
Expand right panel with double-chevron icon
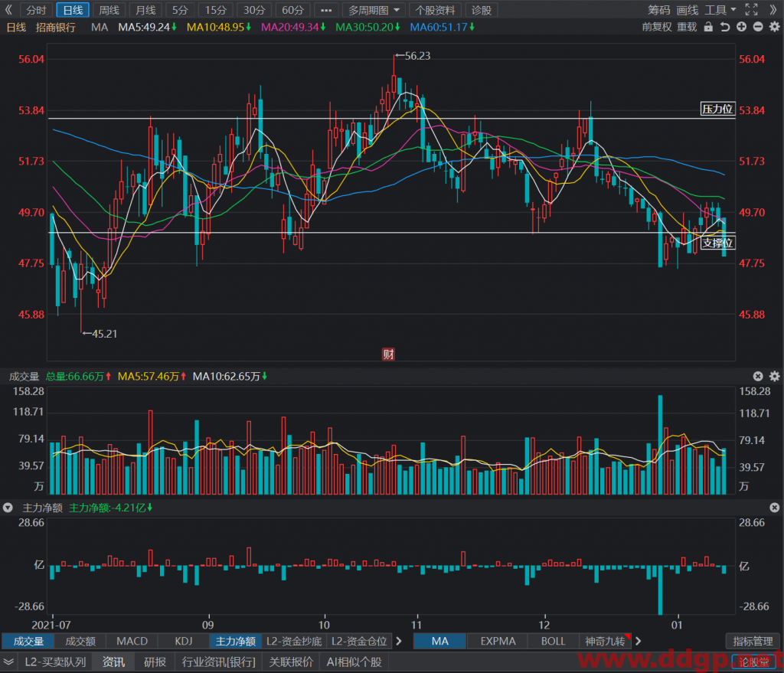click(773, 10)
